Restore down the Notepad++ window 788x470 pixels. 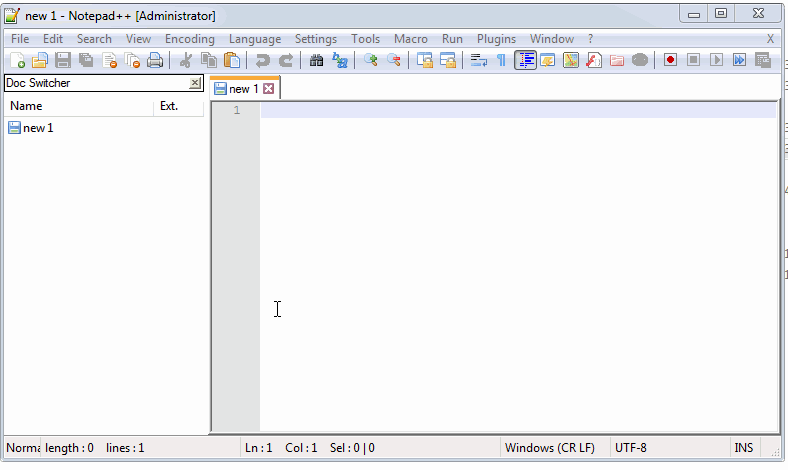click(x=721, y=14)
